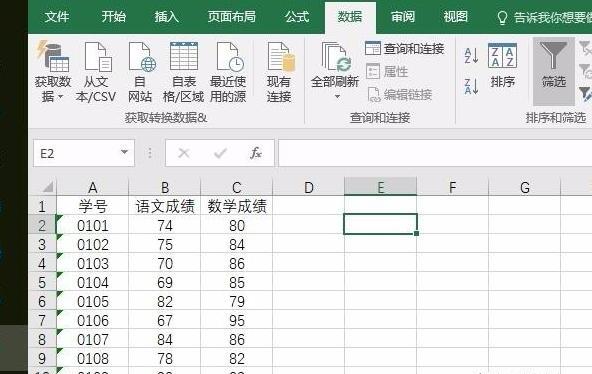The width and height of the screenshot is (592, 374).
Task: Select the cell with 67 in 语文成绩
Action: (x=165, y=320)
